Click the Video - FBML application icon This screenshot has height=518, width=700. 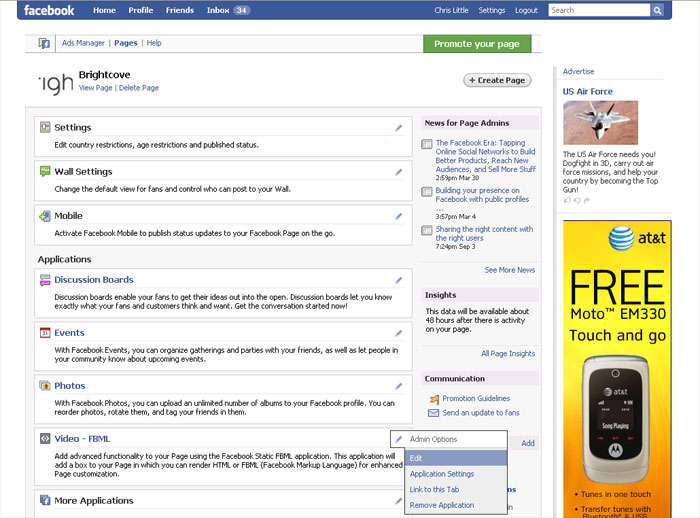(45, 439)
